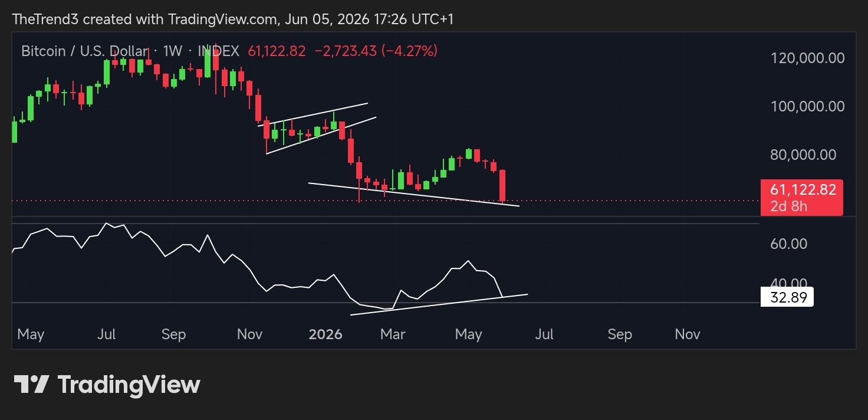Click the TradingView wordmark text
Screen dimensions: 868x420
[x=129, y=385]
